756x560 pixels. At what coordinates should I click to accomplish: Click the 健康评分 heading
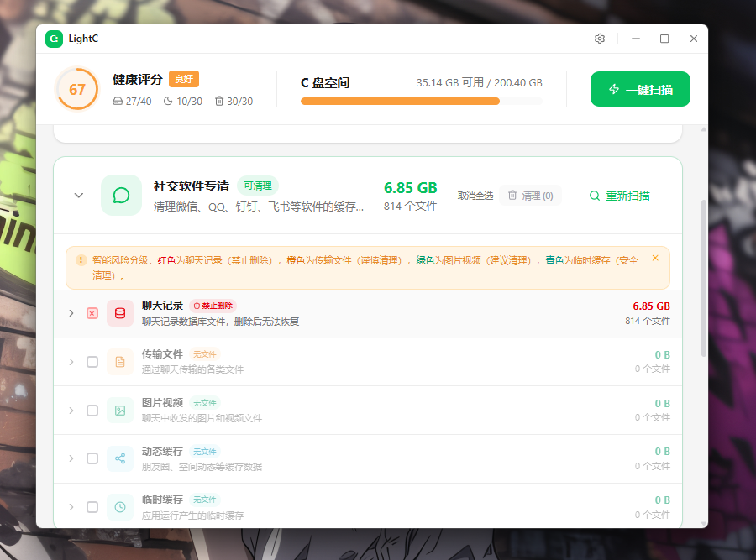138,80
